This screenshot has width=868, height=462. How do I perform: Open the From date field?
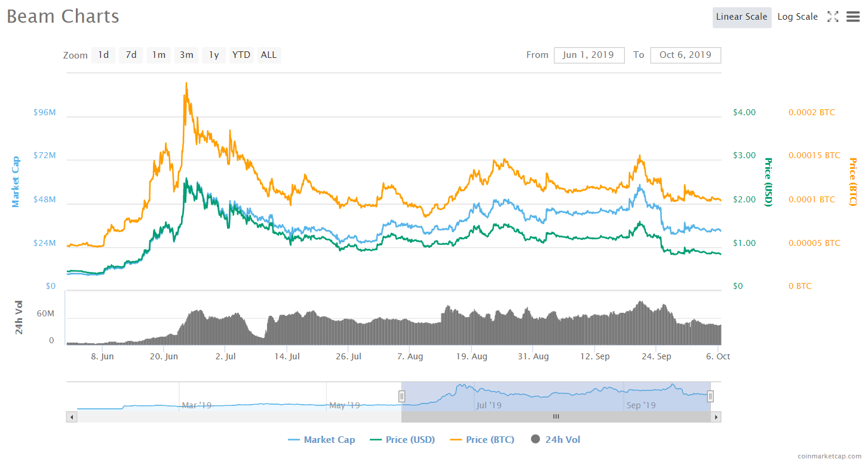[588, 55]
